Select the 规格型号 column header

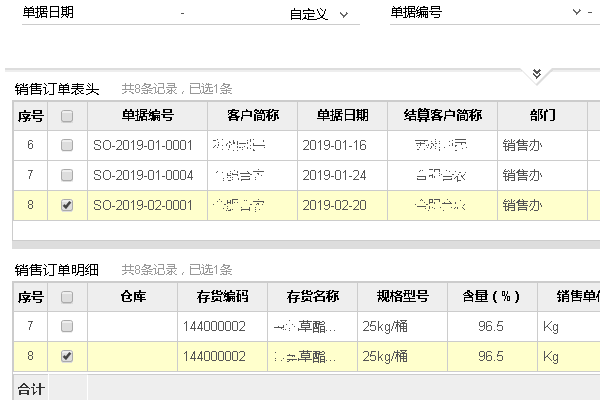pos(402,297)
